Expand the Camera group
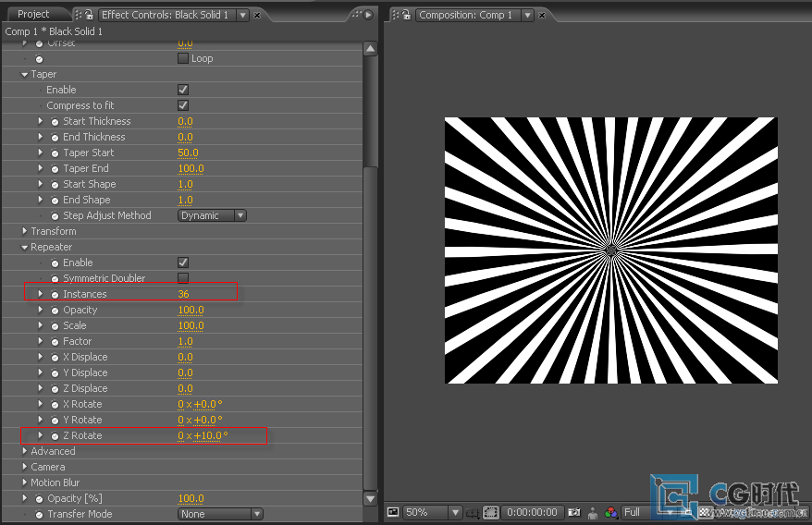 24,467
